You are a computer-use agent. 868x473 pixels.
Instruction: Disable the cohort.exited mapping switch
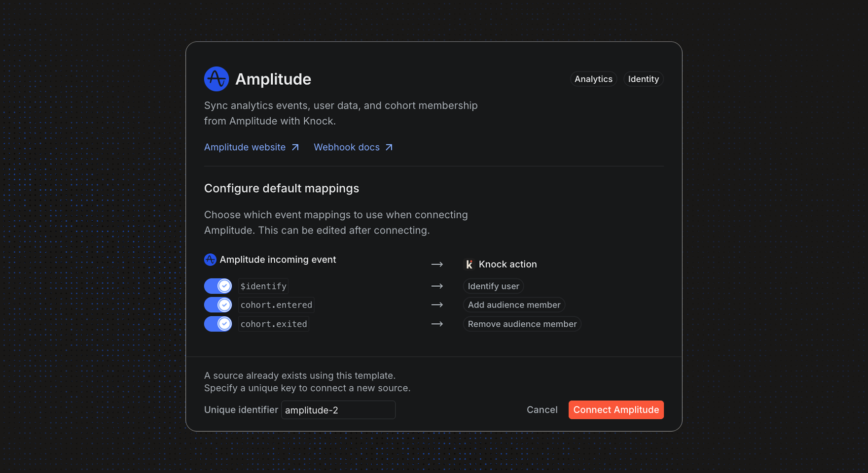(218, 324)
